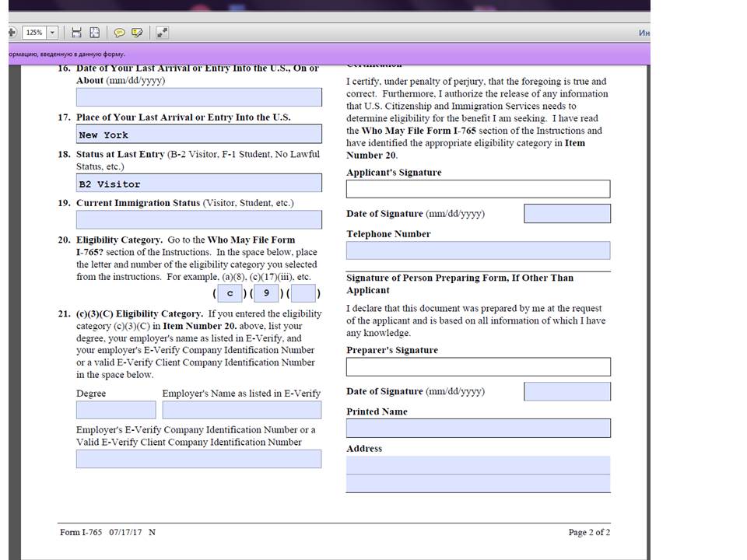
Task: Enable fit-width scrolling mode icon
Action: 76,33
